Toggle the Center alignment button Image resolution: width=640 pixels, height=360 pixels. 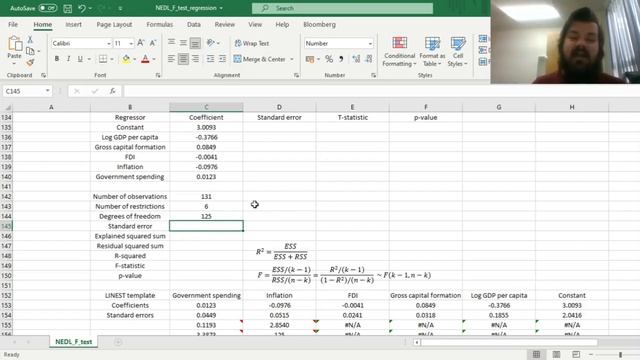click(183, 59)
